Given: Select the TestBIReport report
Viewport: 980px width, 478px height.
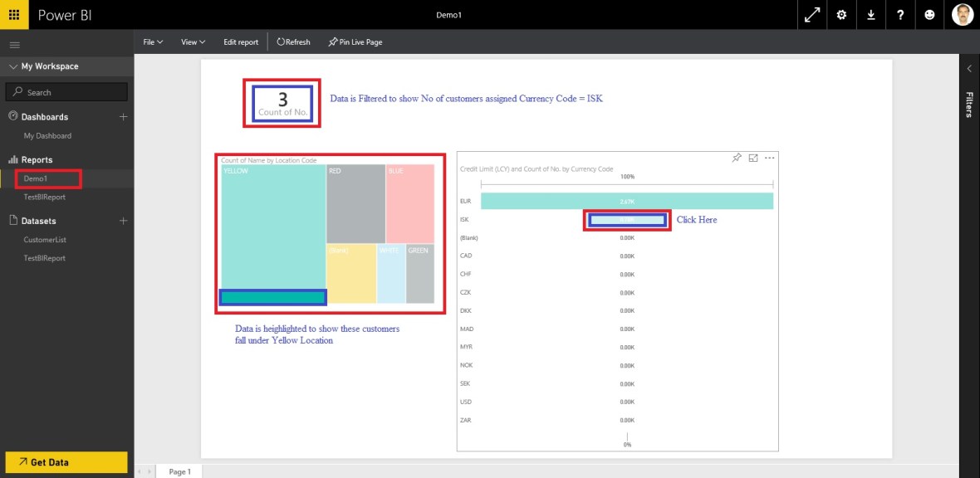Looking at the screenshot, I should (47, 198).
